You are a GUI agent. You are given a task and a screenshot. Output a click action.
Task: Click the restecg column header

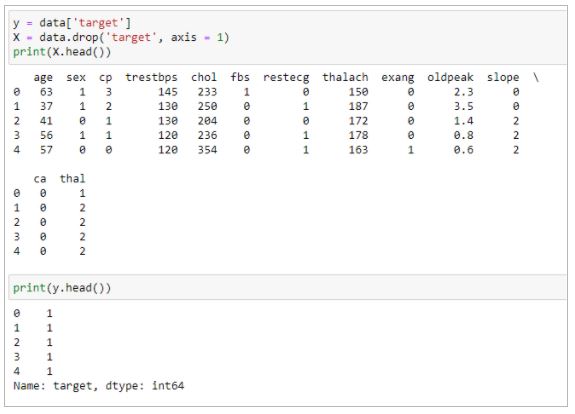click(x=286, y=78)
